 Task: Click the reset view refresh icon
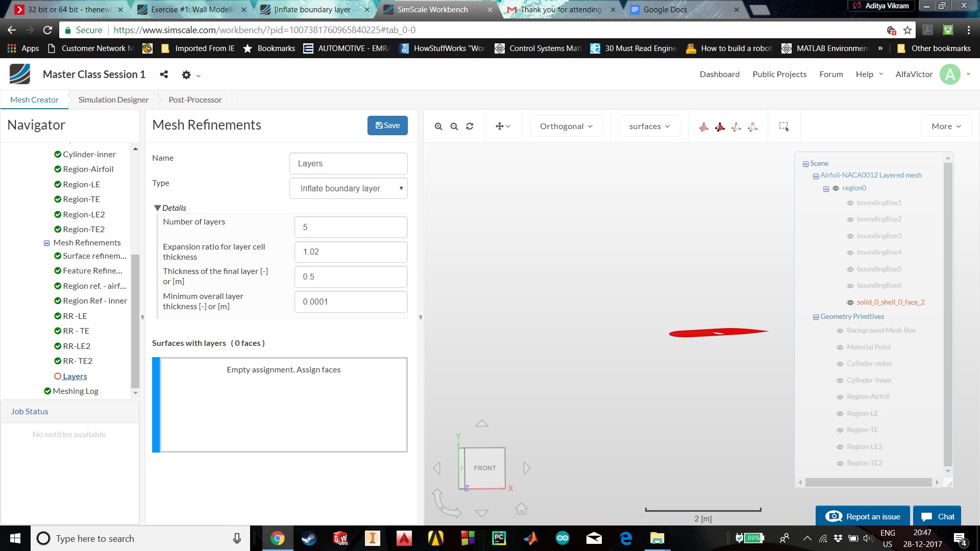point(470,127)
